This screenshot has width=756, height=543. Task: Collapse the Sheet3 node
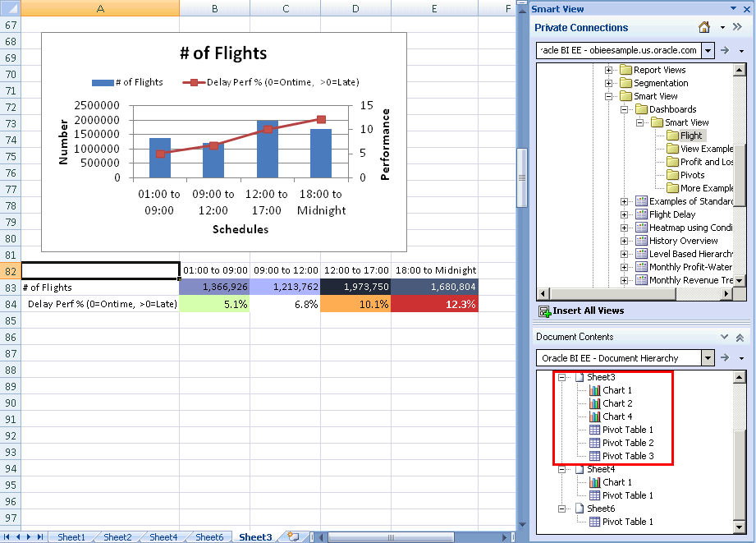pyautogui.click(x=561, y=377)
